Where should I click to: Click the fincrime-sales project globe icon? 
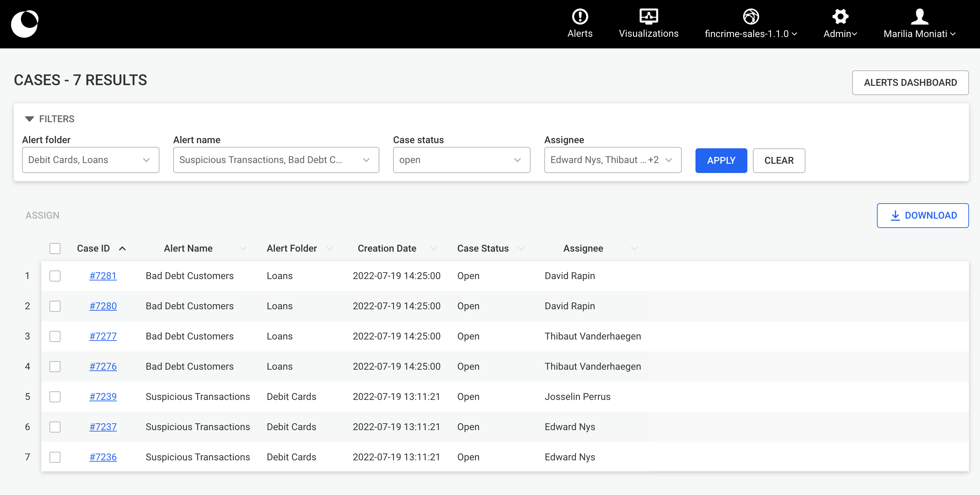(750, 17)
